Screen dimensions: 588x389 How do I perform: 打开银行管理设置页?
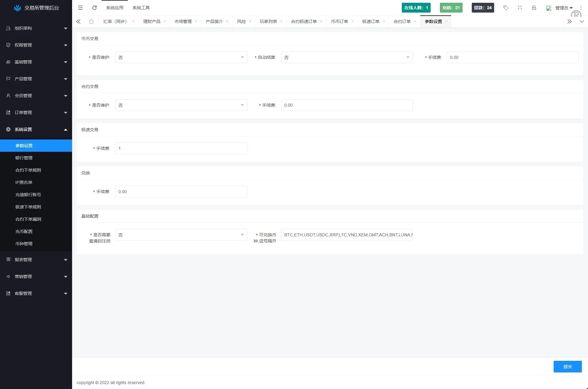(24, 158)
